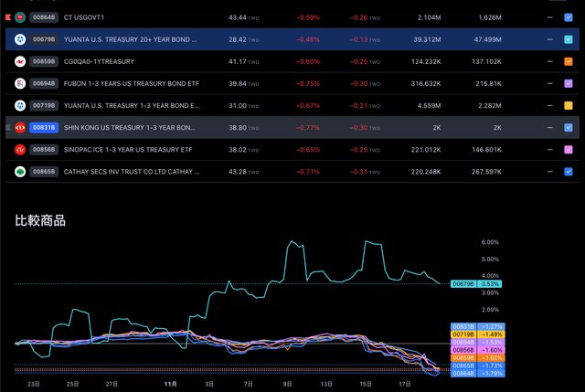Click the green Cathay logo icon
Screen dimensions: 585x392
coord(19,171)
